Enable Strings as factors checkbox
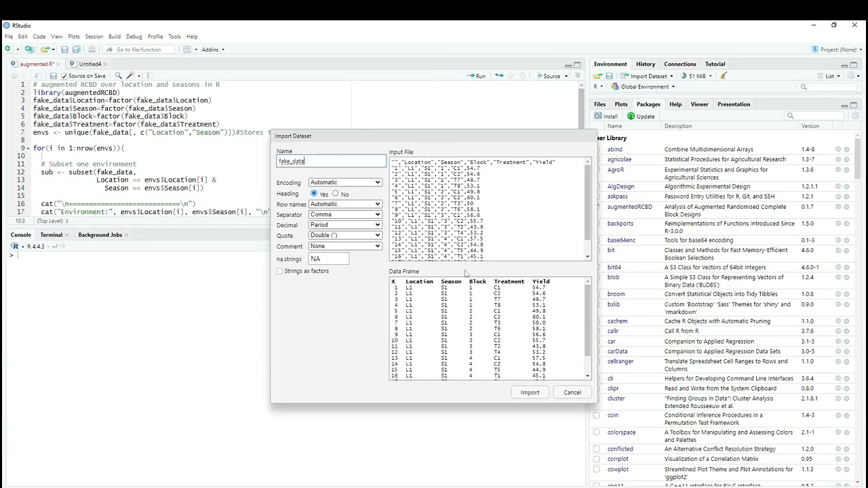 (279, 271)
